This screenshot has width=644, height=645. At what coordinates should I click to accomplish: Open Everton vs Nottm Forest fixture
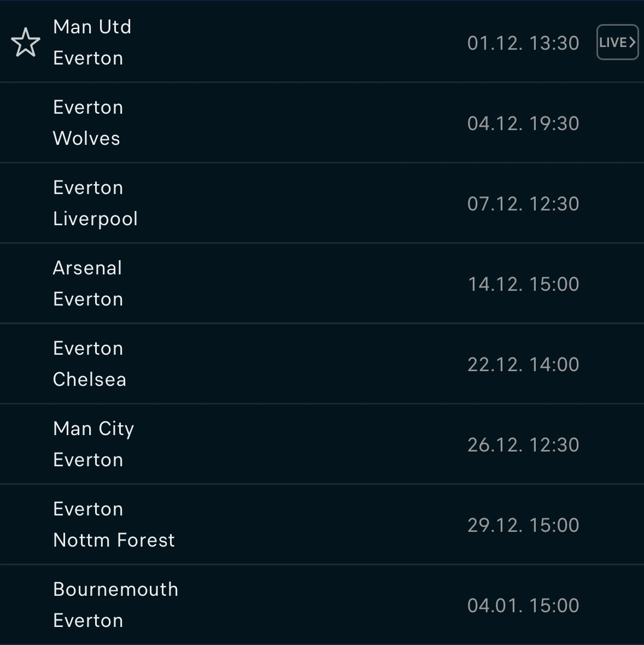point(273,525)
